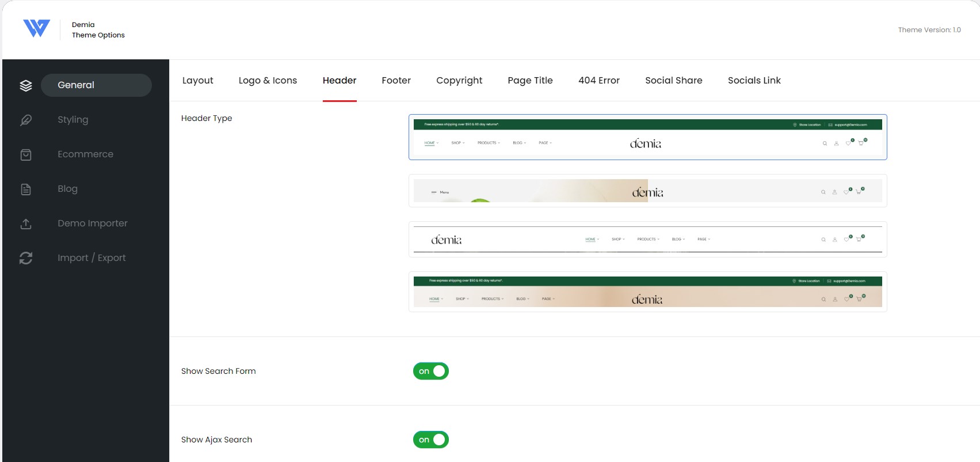
Task: Disable the Show Ajax Search toggle
Action: coord(431,440)
